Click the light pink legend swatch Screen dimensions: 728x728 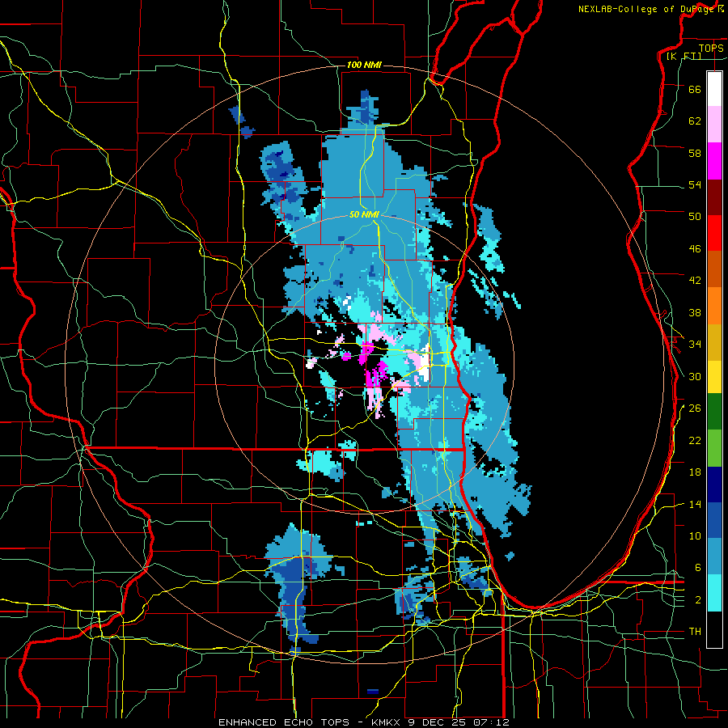click(714, 125)
